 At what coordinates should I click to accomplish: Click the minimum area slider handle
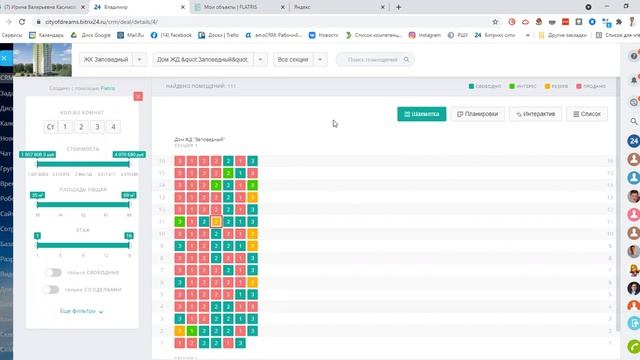click(38, 204)
